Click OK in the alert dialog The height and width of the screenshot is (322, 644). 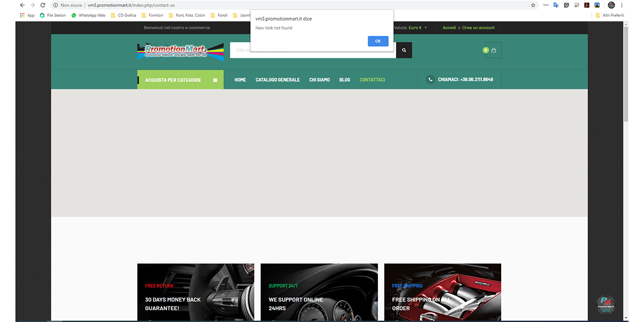tap(378, 41)
